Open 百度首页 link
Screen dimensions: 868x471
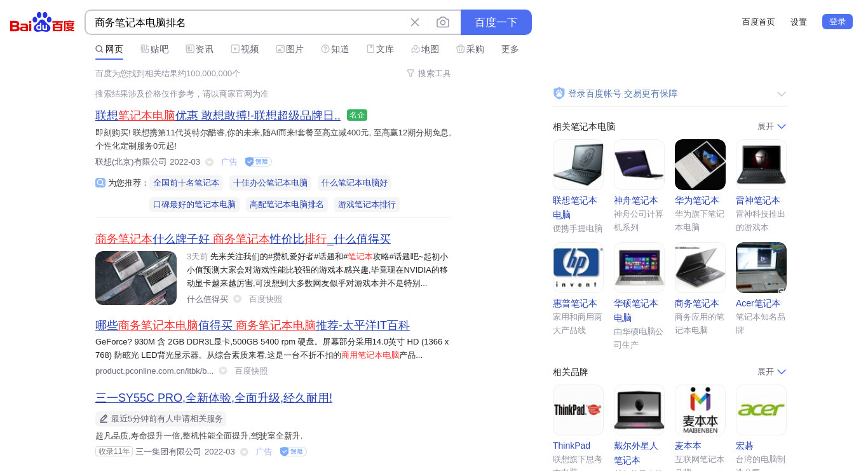coord(759,22)
